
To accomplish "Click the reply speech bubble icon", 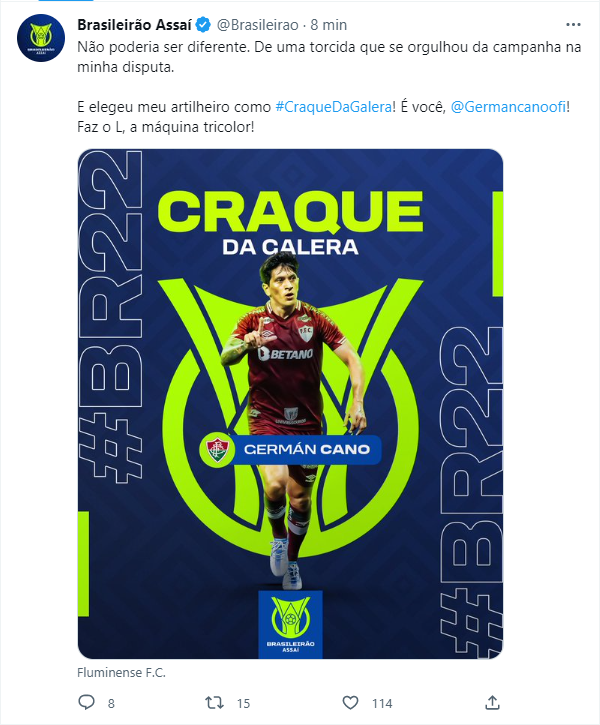I will pyautogui.click(x=86, y=702).
